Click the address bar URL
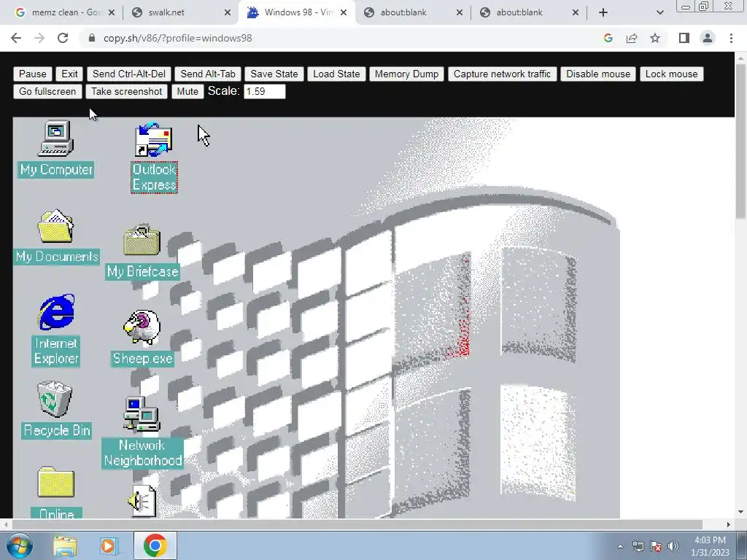Screen dimensions: 747x560 177,38
